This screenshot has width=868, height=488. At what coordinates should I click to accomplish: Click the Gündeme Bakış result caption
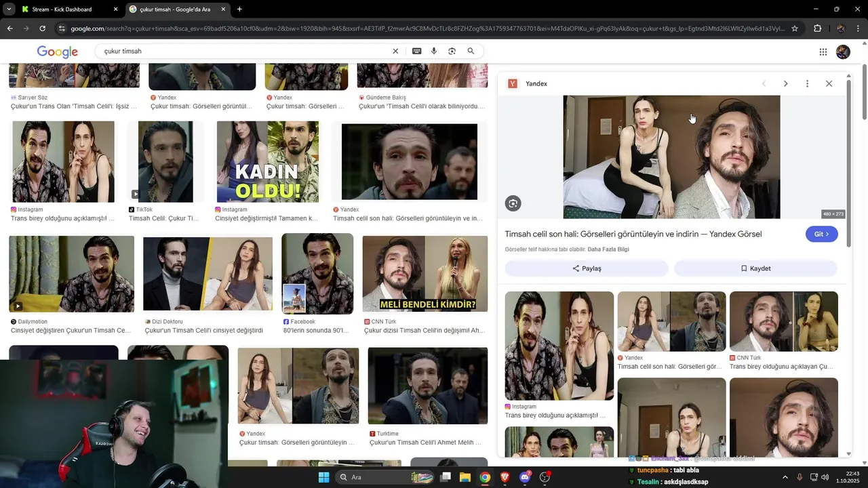[x=422, y=106]
